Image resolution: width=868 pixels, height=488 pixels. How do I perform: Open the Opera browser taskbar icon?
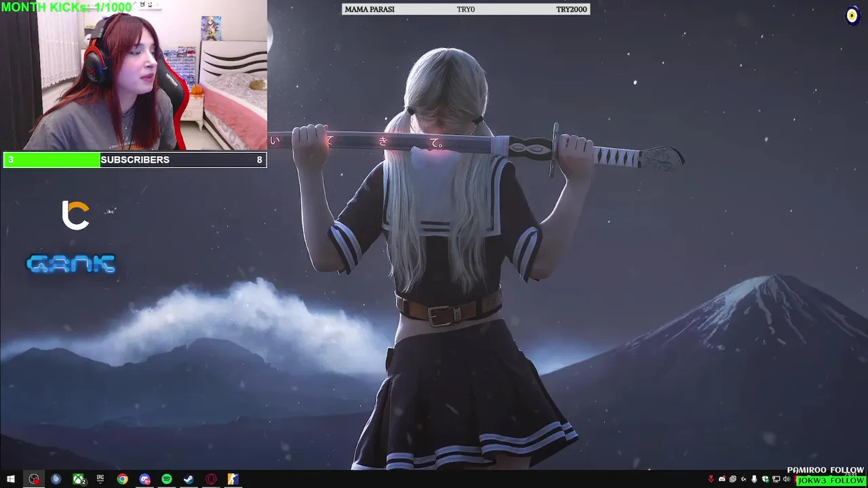click(211, 479)
